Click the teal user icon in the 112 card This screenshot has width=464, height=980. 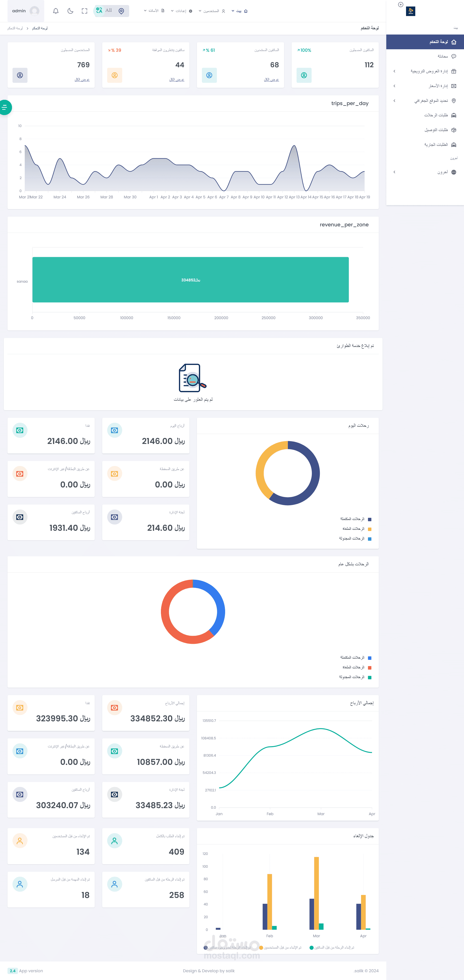point(304,75)
